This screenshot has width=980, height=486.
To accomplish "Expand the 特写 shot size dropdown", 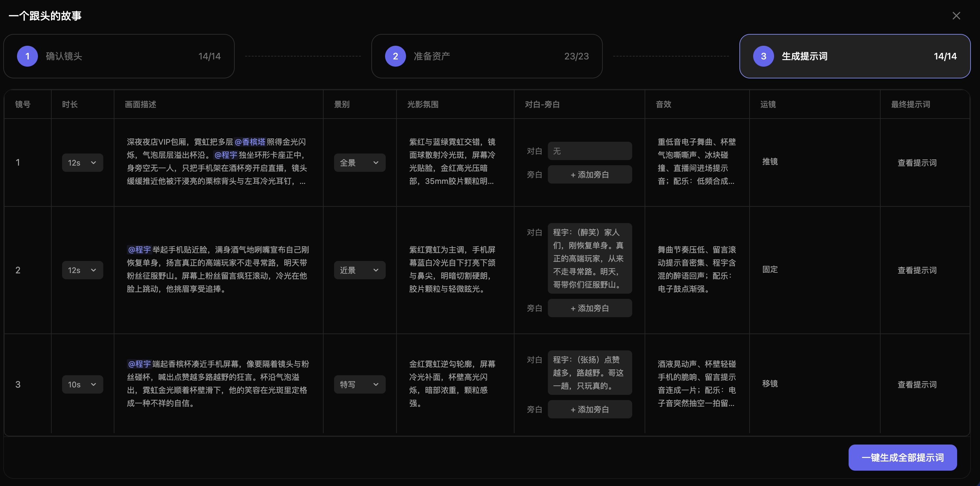I will 360,384.
